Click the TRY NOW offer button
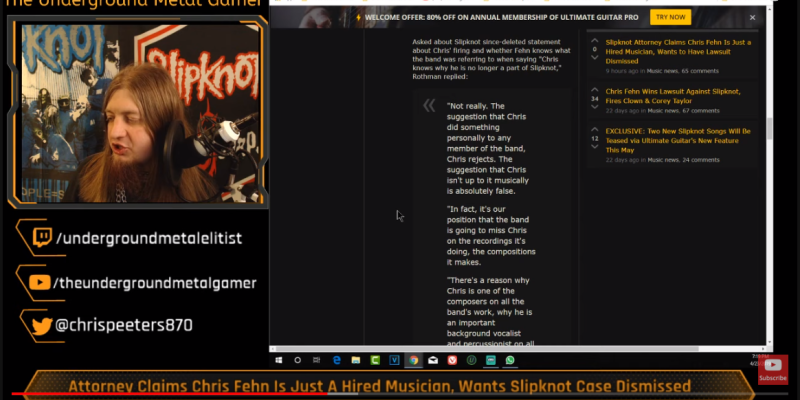The image size is (800, 400). (670, 17)
